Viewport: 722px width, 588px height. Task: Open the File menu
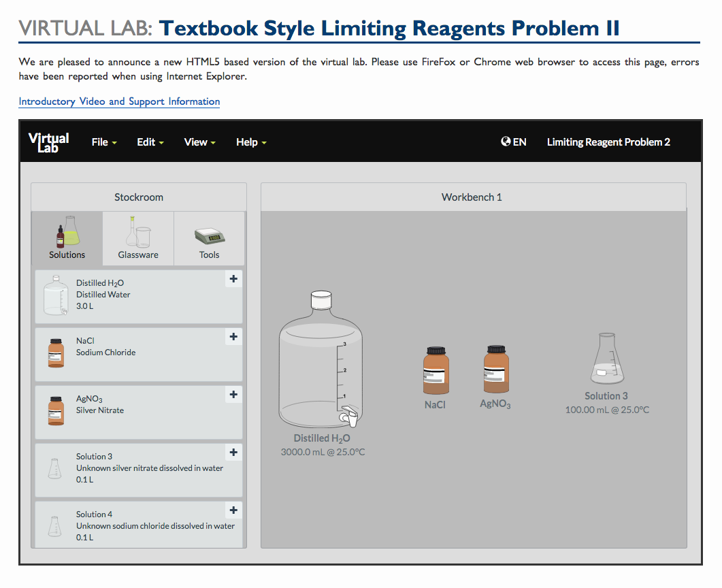pos(100,142)
